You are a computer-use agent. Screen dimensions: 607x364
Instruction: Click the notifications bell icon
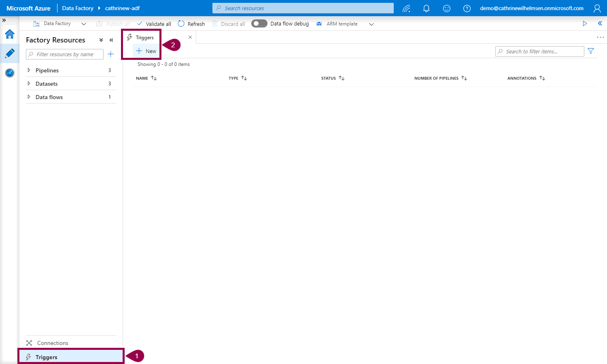coord(426,8)
